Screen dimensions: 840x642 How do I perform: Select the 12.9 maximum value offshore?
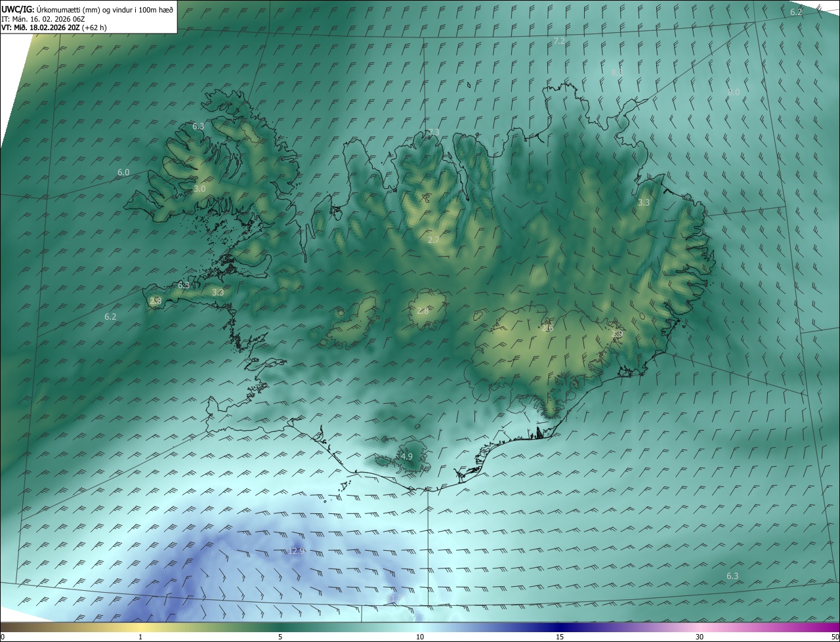297,551
